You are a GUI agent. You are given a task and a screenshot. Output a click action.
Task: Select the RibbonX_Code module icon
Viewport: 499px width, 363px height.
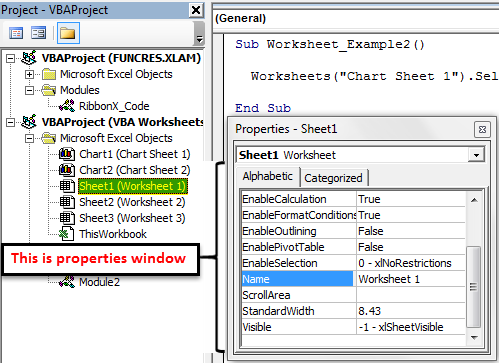point(67,106)
